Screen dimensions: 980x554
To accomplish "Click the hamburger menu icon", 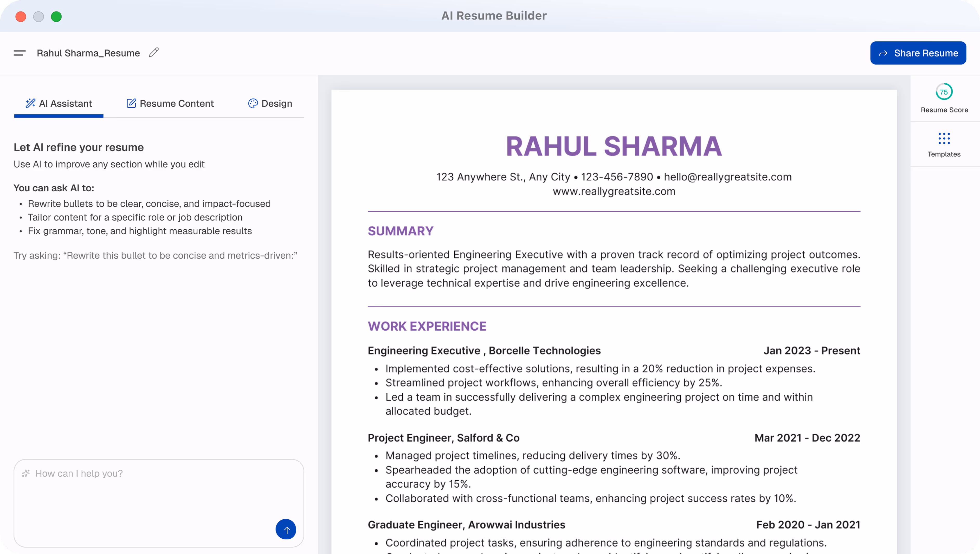I will click(x=20, y=53).
